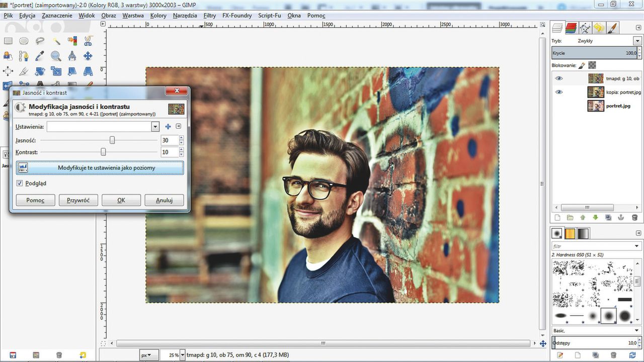The image size is (644, 362).
Task: Open the Ustawienia presets dropdown
Action: tap(155, 127)
